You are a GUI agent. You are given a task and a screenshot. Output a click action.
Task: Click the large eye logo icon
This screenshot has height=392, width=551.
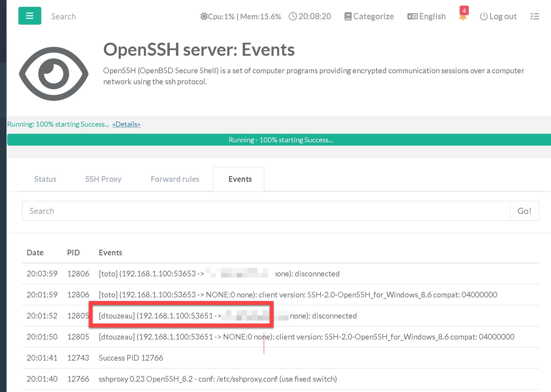[54, 74]
